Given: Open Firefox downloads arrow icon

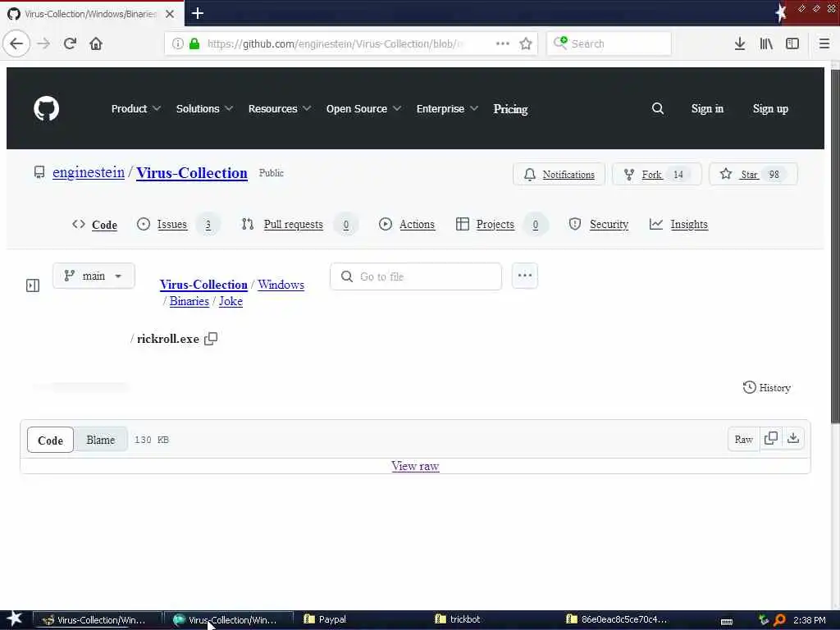Looking at the screenshot, I should [x=740, y=43].
